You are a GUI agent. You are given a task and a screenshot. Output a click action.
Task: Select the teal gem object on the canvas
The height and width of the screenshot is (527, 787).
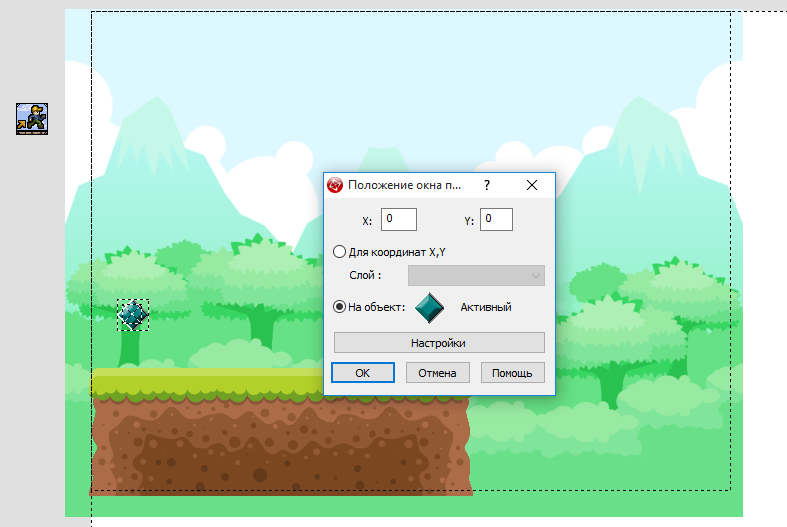(x=133, y=316)
